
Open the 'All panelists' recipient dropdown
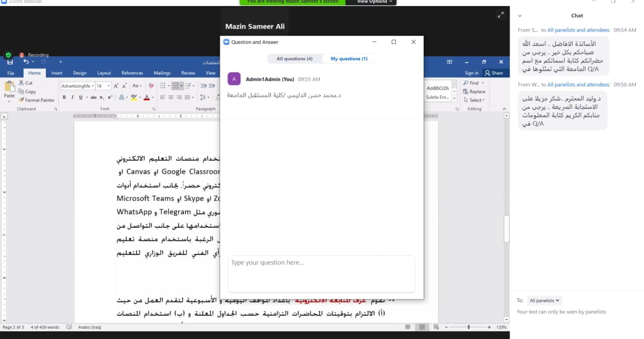tap(544, 301)
